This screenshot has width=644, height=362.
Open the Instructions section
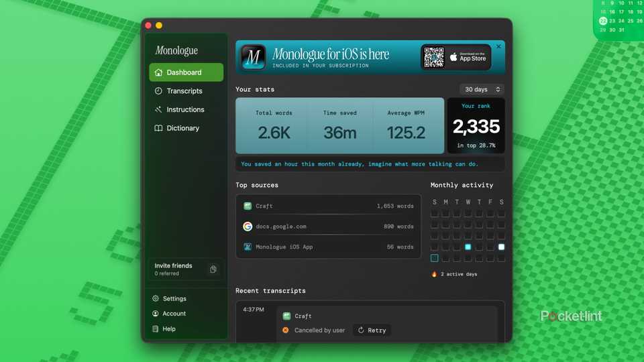pos(186,109)
